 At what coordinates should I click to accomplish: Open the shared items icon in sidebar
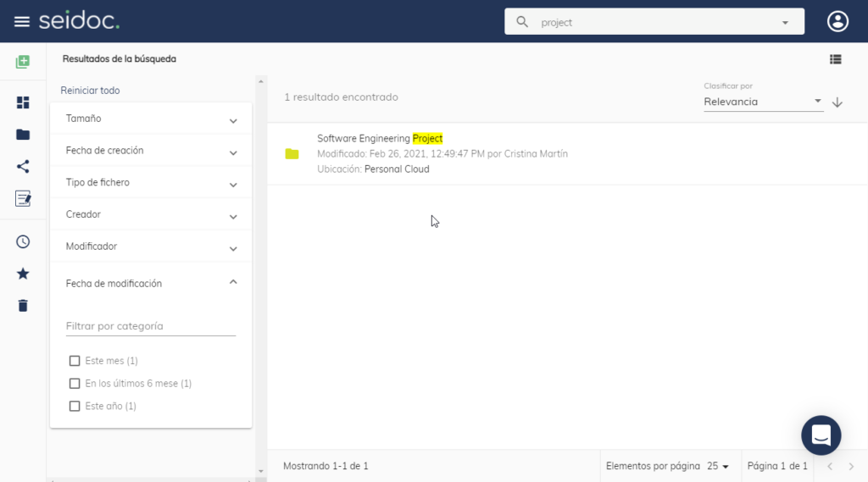tap(23, 166)
